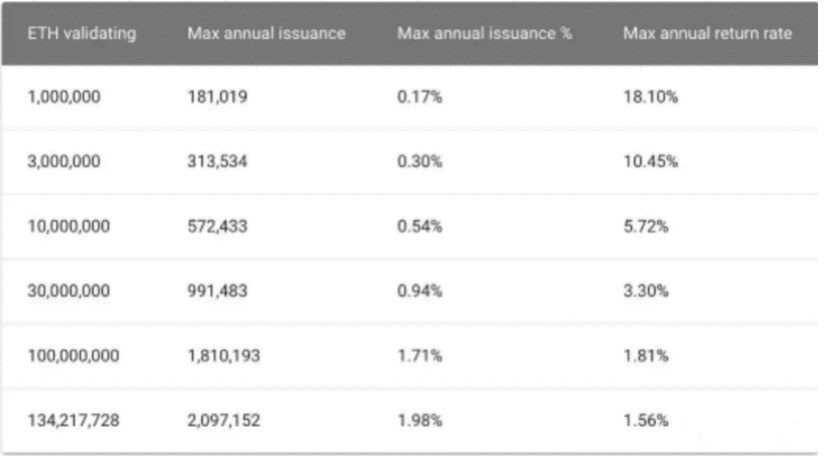This screenshot has height=462, width=832.
Task: Click the 2,097,152 issuance value
Action: 224,421
